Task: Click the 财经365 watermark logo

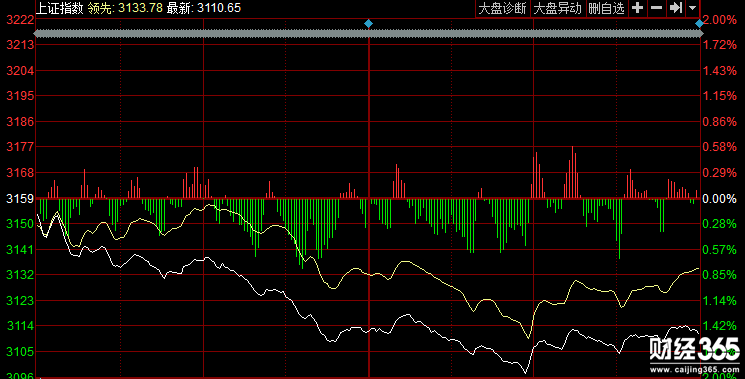Action: coord(694,350)
